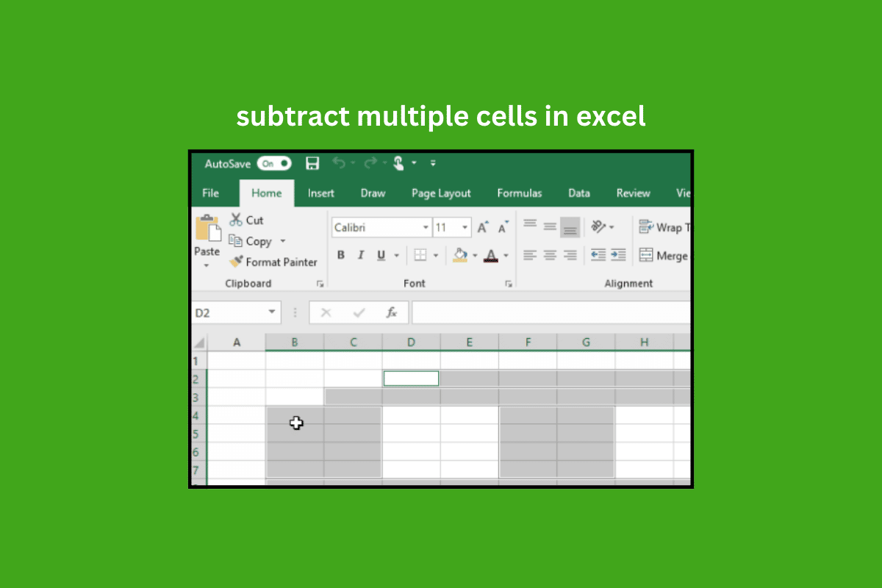The image size is (882, 588).
Task: Click the Borders icon
Action: (x=420, y=255)
